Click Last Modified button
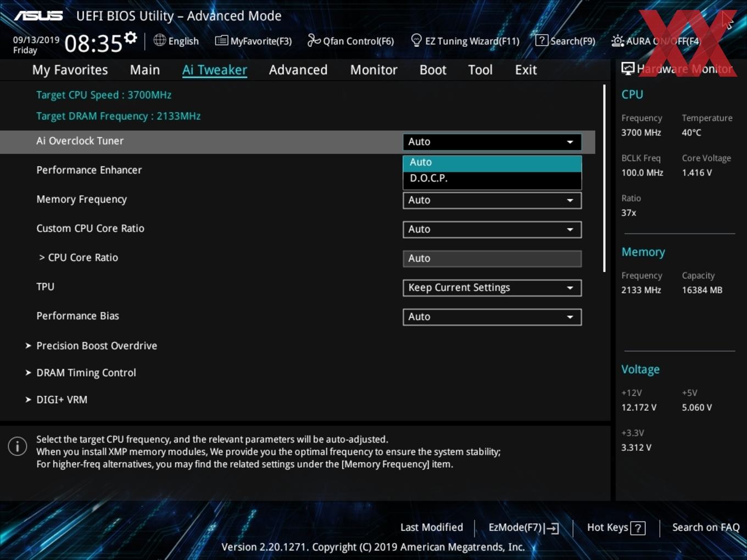Screen dimensions: 747x560 pyautogui.click(x=432, y=528)
